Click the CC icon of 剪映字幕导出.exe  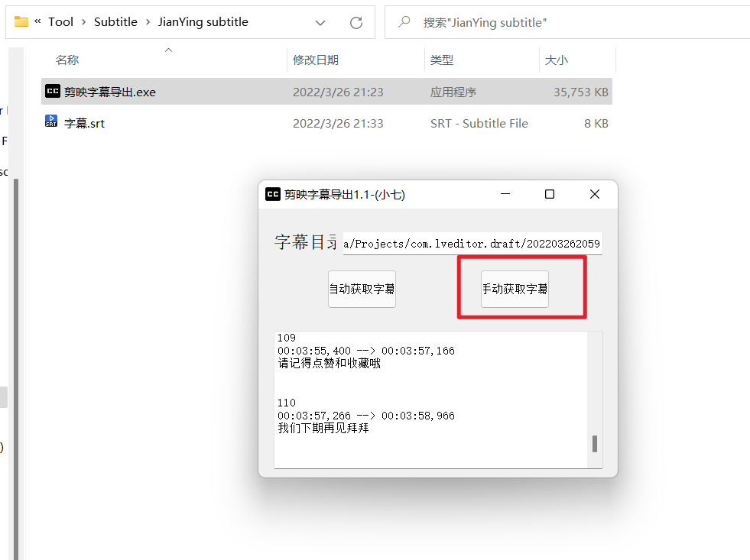pyautogui.click(x=53, y=91)
